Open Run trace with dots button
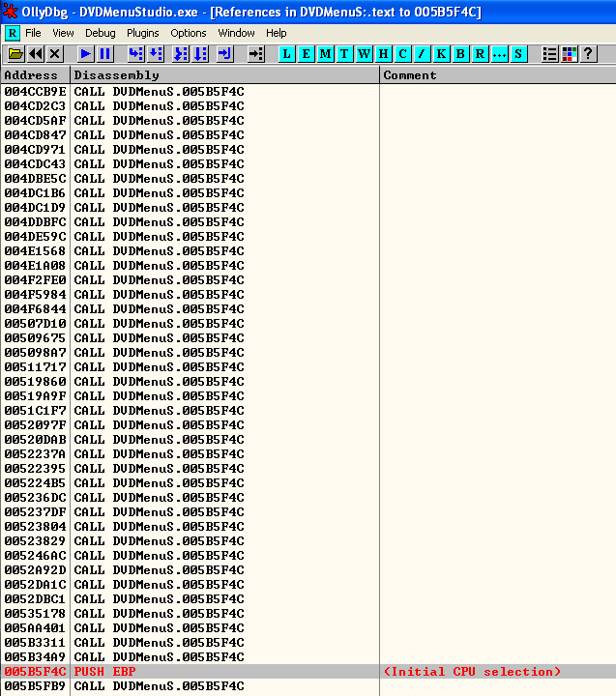Screen dimensions: 616x696 (499, 54)
